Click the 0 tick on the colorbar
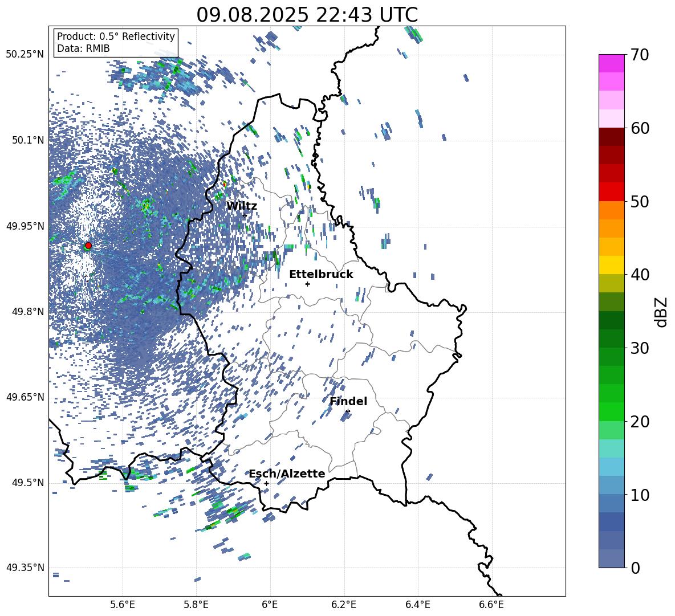Viewport: 675px width, 616px height. coord(635,568)
